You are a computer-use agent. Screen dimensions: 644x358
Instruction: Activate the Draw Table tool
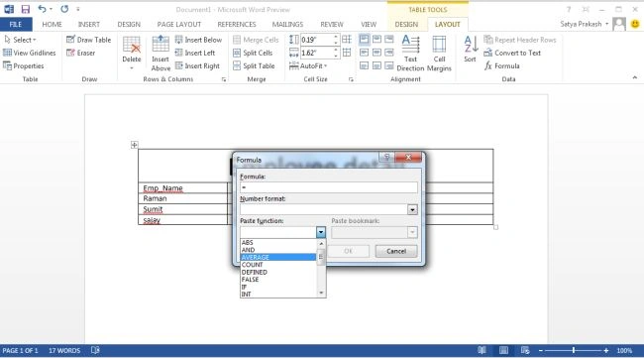[x=89, y=40]
